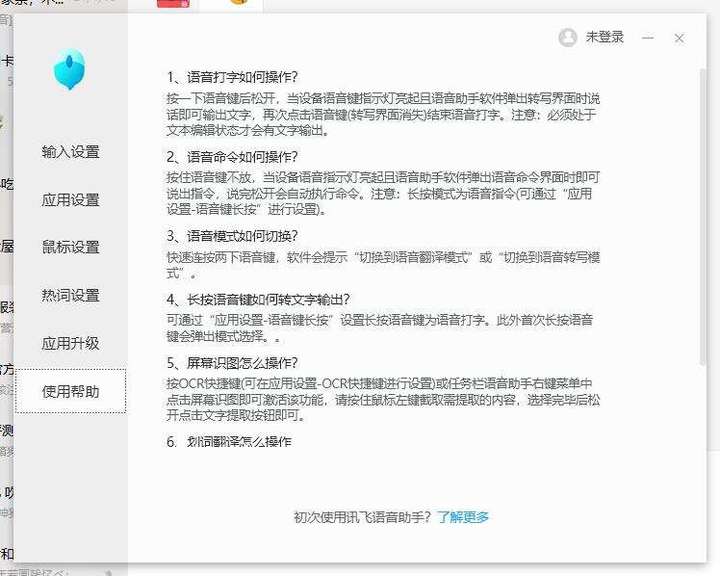Screen dimensions: 720x576
Task: Click the paragraph starting 快速连按两下语音键
Action: click(x=383, y=265)
